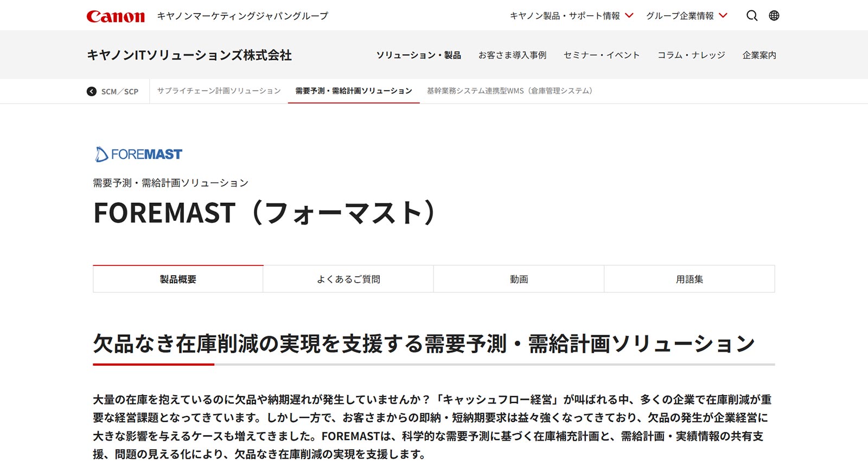The image size is (868, 465).
Task: Open 基幹業務システム連携型WMS tab
Action: (509, 91)
